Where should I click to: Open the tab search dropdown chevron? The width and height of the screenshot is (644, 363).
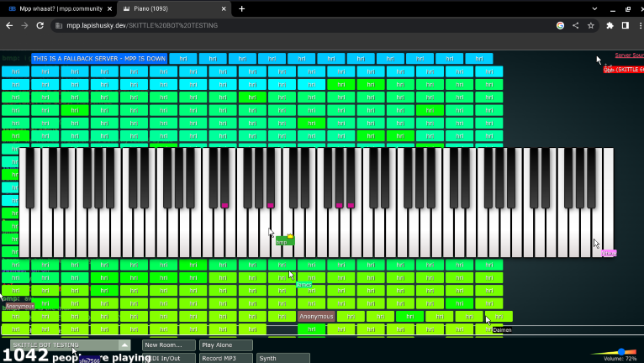(594, 8)
